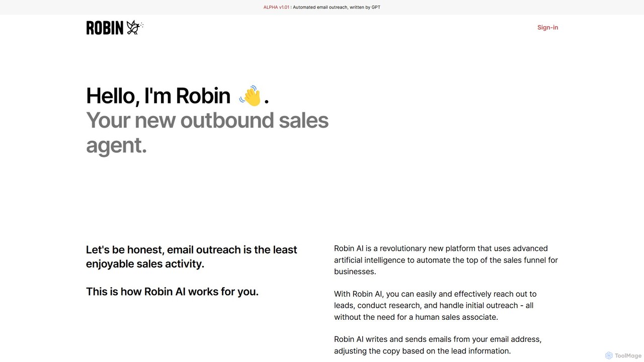Image resolution: width=644 pixels, height=362 pixels.
Task: Click the 'Hello, I'm Robin' headline
Action: pyautogui.click(x=158, y=96)
